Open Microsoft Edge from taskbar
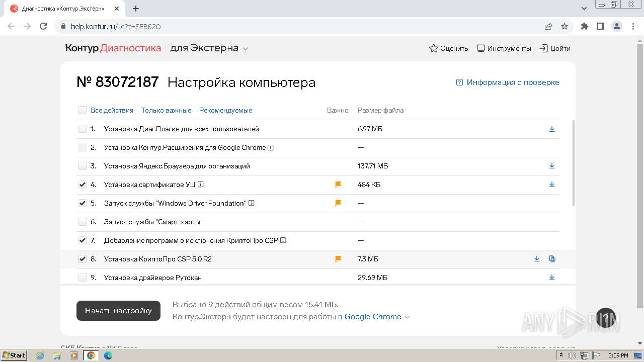This screenshot has width=644, height=362. point(108,355)
